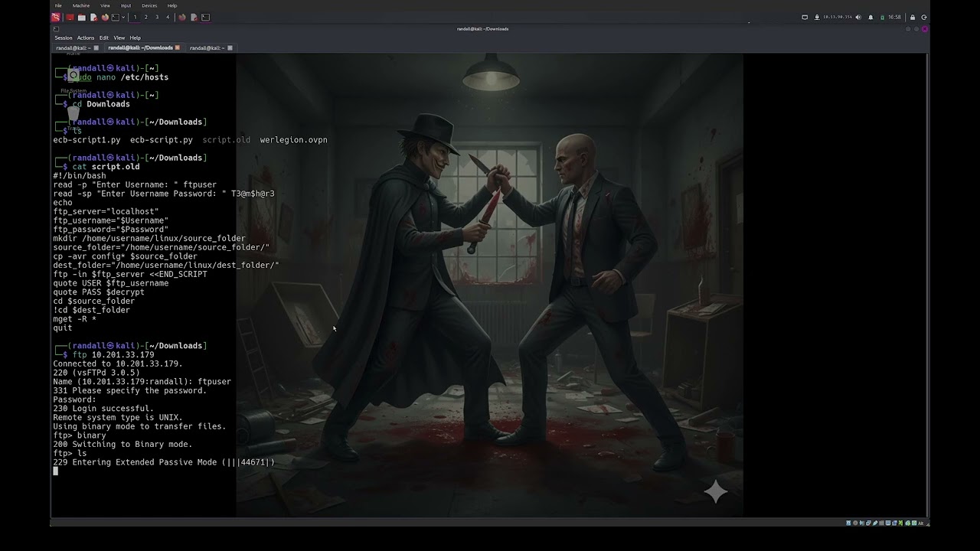Focus the active terminal task button in the panel
Viewport: 980px width, 551px height.
click(205, 17)
